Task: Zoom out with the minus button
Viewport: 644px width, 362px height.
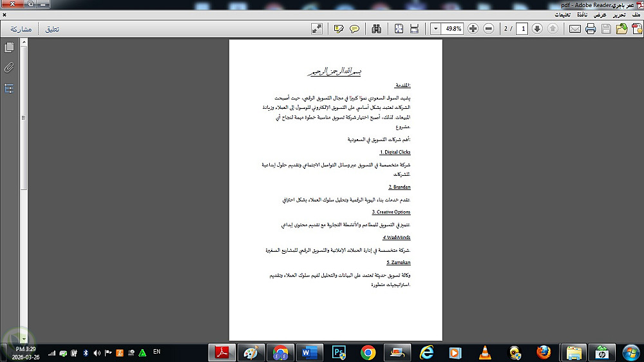Action: click(489, 29)
